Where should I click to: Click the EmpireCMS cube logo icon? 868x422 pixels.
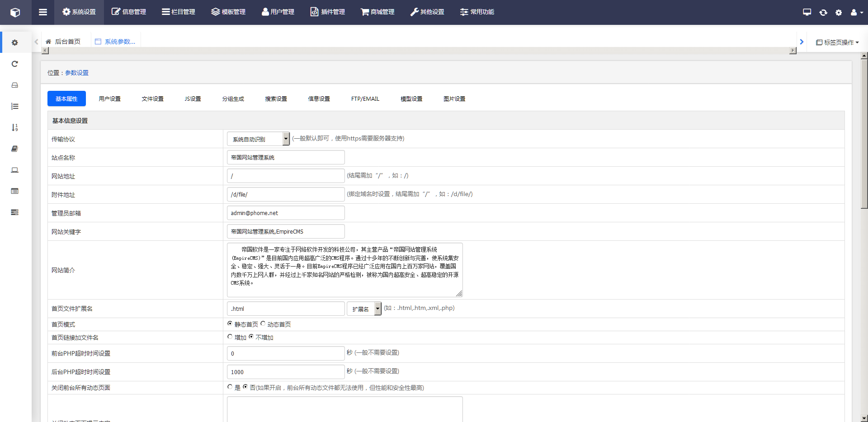(15, 12)
